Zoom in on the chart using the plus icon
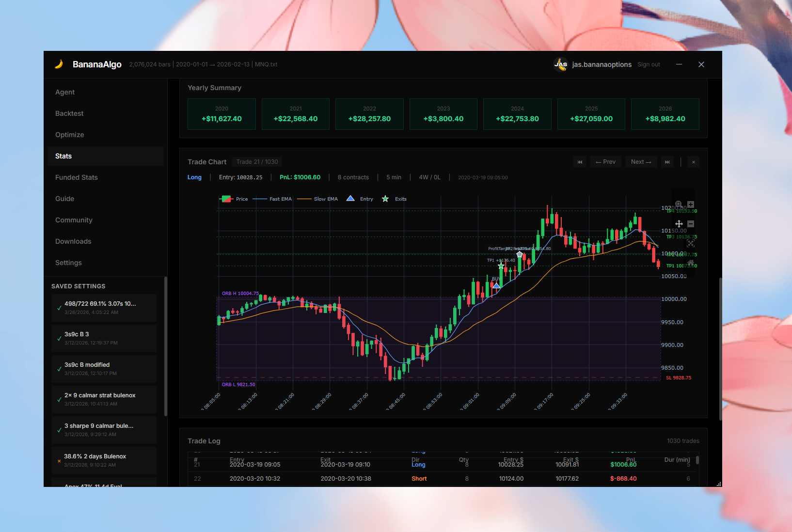792x532 pixels. point(691,204)
